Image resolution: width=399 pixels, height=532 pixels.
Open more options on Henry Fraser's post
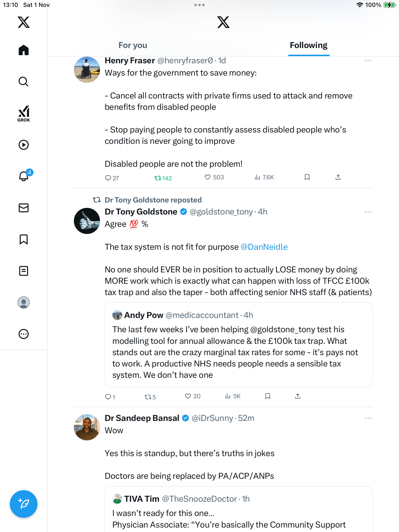pos(368,61)
